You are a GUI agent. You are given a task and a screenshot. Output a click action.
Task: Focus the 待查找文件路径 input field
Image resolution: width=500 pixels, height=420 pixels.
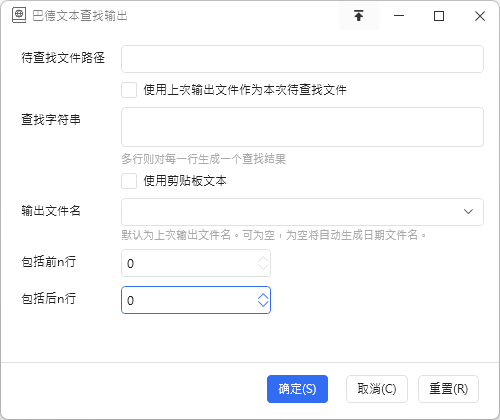coord(302,59)
